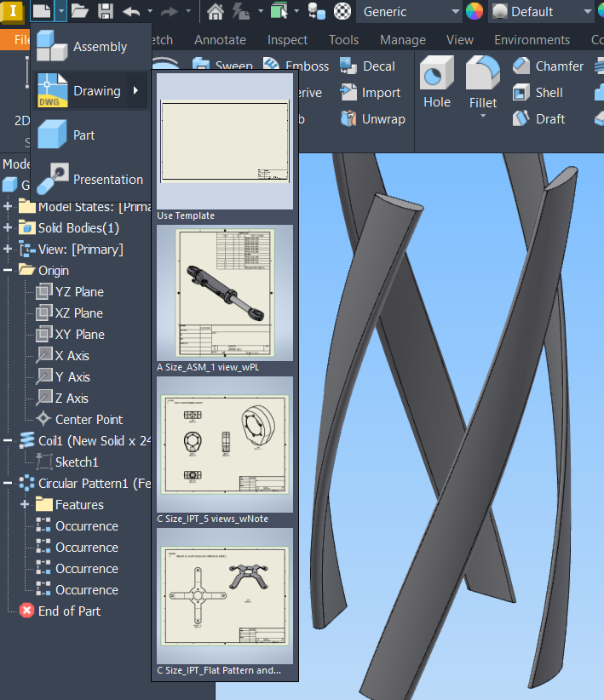Open the Environments ribbon tab

coord(532,40)
